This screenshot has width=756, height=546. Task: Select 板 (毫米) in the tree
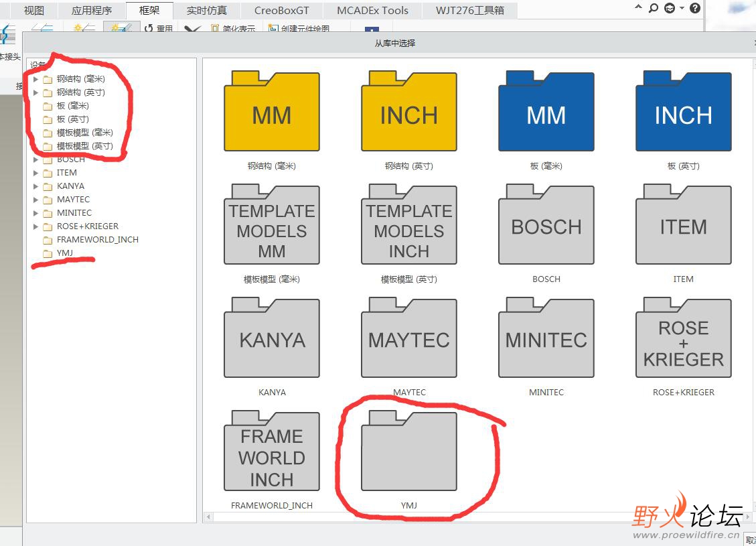coord(72,106)
